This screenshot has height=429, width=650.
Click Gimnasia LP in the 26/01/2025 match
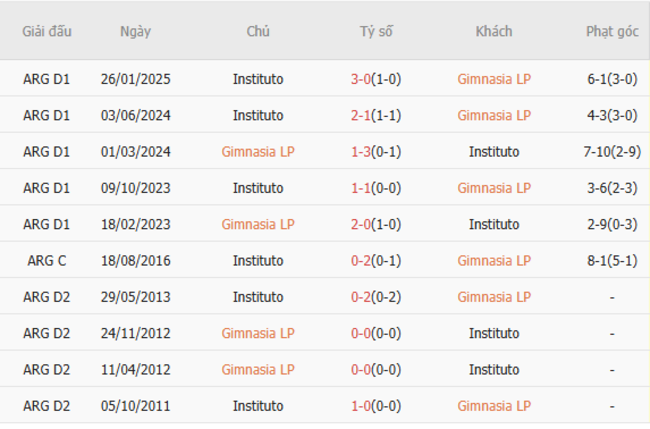[494, 79]
